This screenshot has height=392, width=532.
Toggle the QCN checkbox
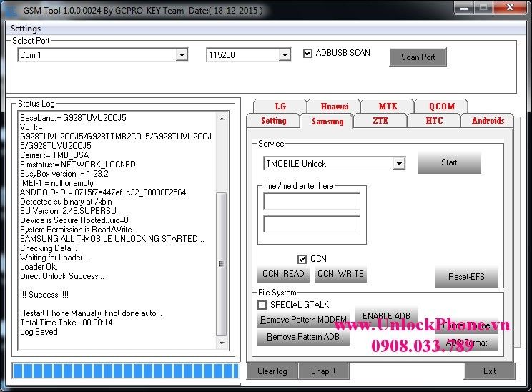click(302, 259)
